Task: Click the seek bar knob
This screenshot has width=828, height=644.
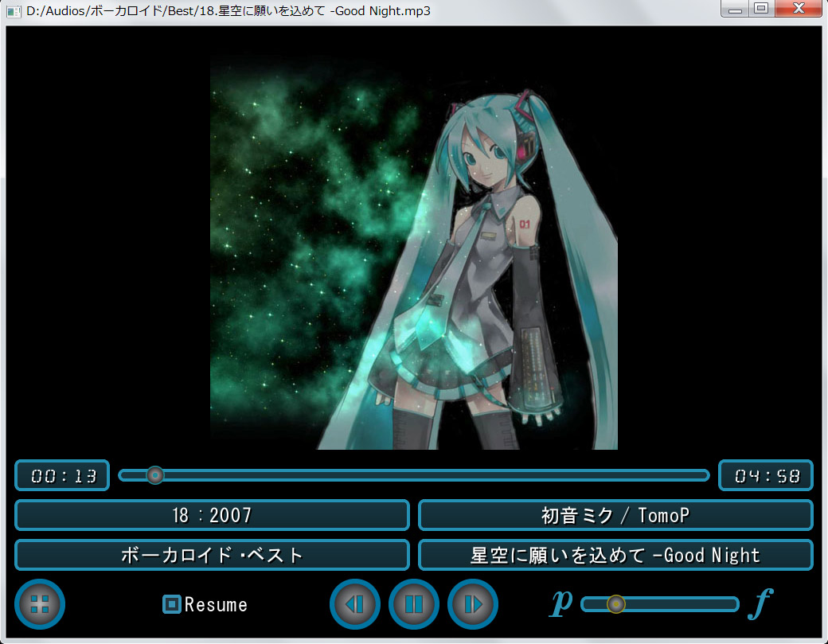Action: pyautogui.click(x=154, y=475)
